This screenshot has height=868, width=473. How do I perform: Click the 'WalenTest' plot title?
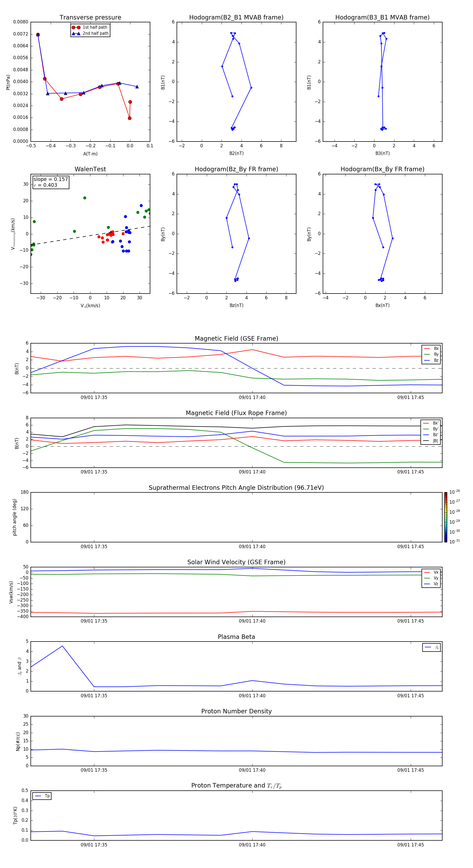(90, 169)
